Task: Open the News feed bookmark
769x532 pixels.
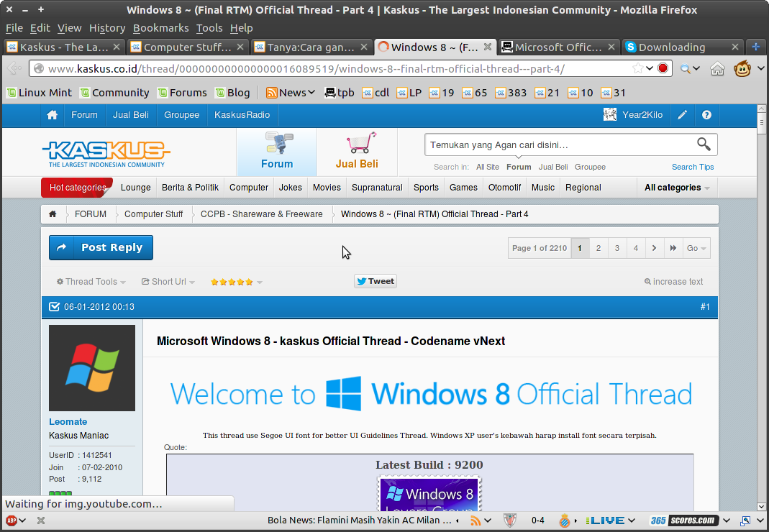Action: point(290,93)
